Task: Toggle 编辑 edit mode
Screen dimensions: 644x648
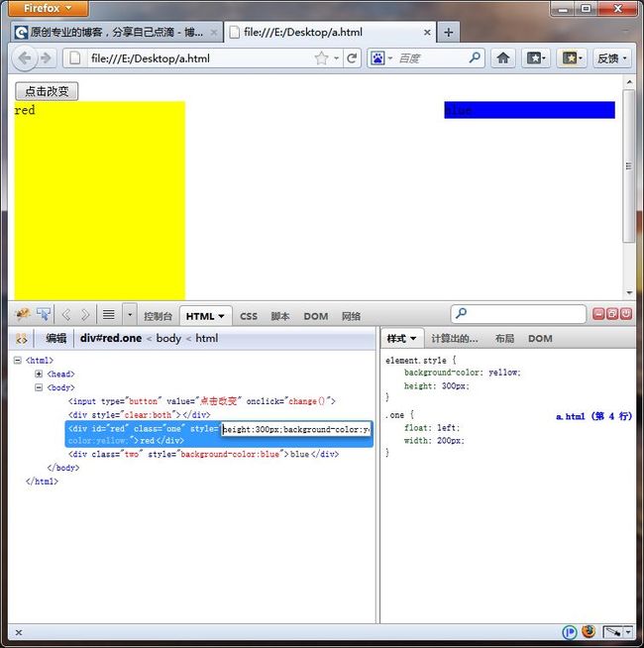Action: (55, 339)
